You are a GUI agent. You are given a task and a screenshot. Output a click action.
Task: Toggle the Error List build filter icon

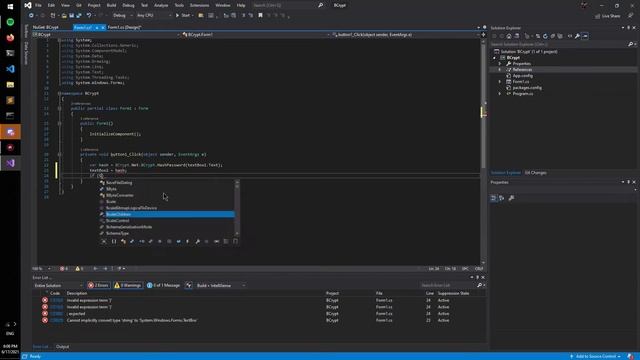click(x=189, y=285)
